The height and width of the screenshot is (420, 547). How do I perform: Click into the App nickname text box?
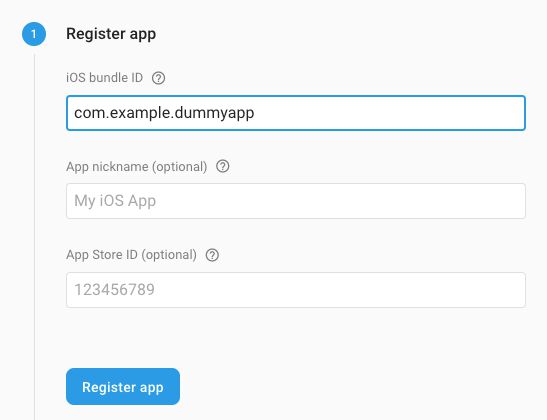(296, 201)
